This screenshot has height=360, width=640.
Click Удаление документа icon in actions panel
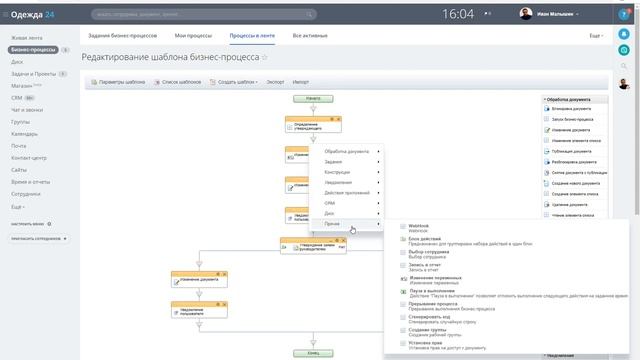[547, 204]
